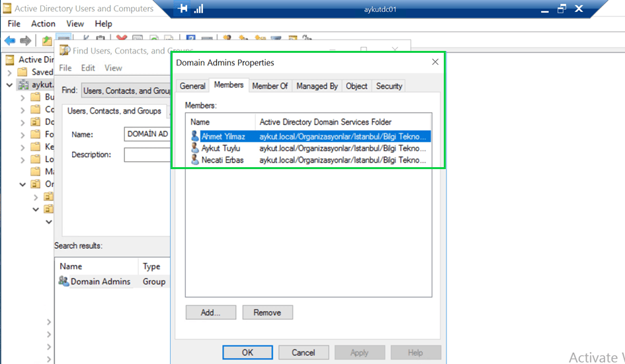Switch to the Member Of tab

[x=270, y=86]
